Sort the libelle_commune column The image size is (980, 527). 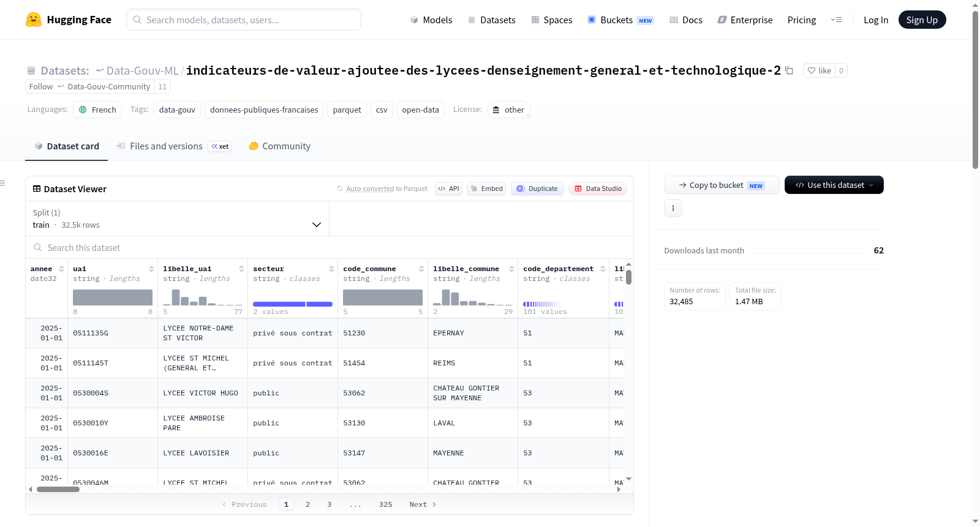click(x=511, y=269)
